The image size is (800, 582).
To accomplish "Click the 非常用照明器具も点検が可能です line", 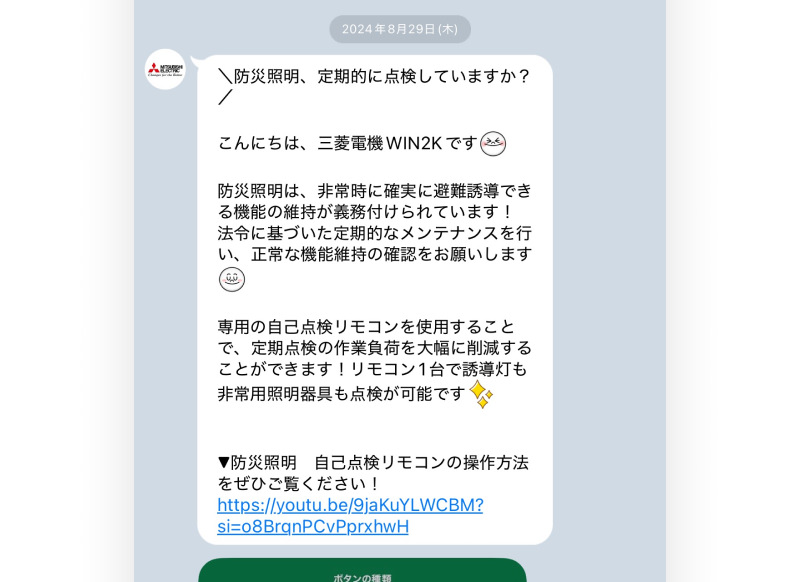I will pyautogui.click(x=341, y=394).
